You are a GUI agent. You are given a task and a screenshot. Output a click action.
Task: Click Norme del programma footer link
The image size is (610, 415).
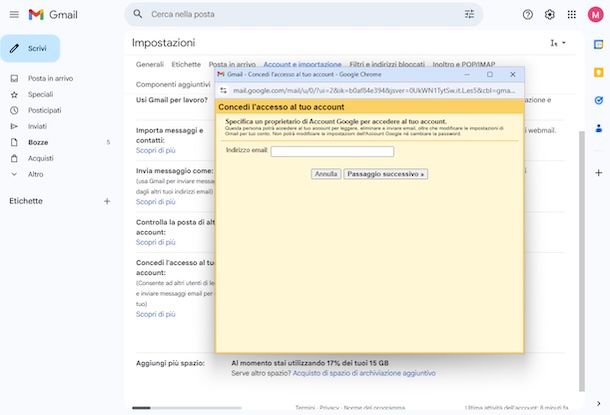pyautogui.click(x=374, y=408)
